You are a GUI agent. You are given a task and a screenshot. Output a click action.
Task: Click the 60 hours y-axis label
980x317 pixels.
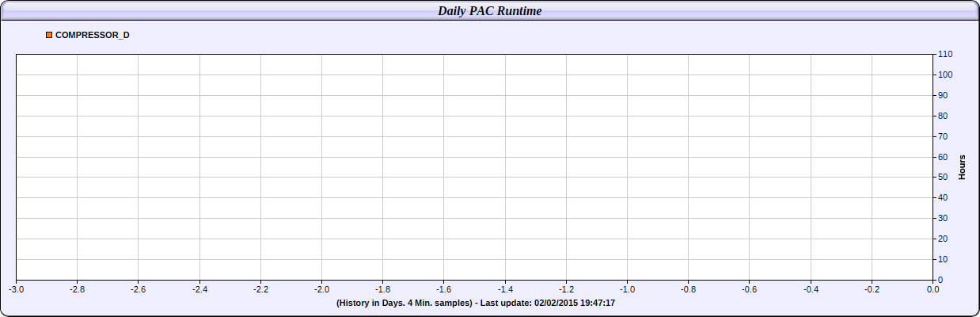[943, 157]
